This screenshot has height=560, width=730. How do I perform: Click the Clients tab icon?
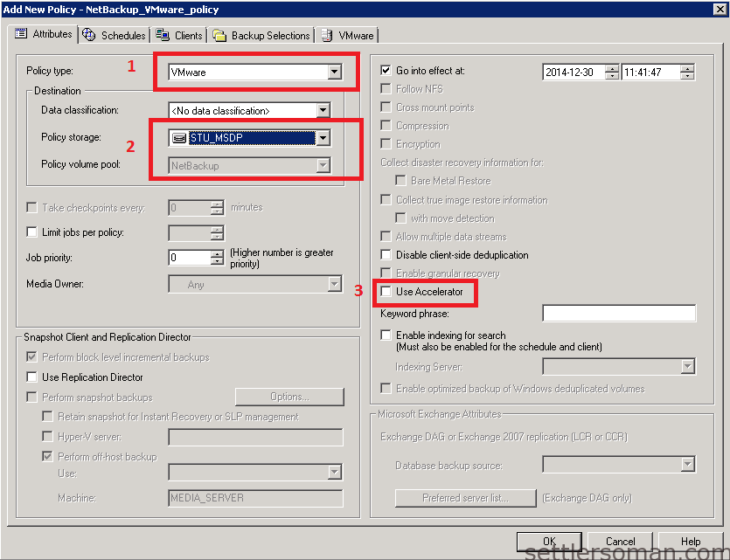[160, 35]
